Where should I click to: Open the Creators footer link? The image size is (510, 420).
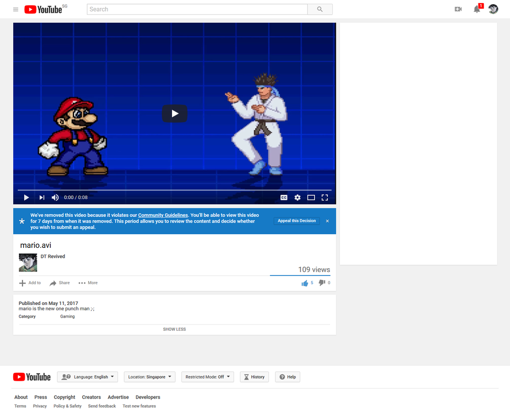(x=91, y=397)
